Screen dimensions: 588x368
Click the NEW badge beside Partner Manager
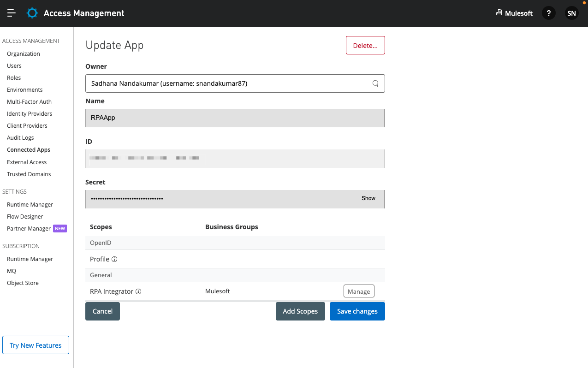coord(60,228)
